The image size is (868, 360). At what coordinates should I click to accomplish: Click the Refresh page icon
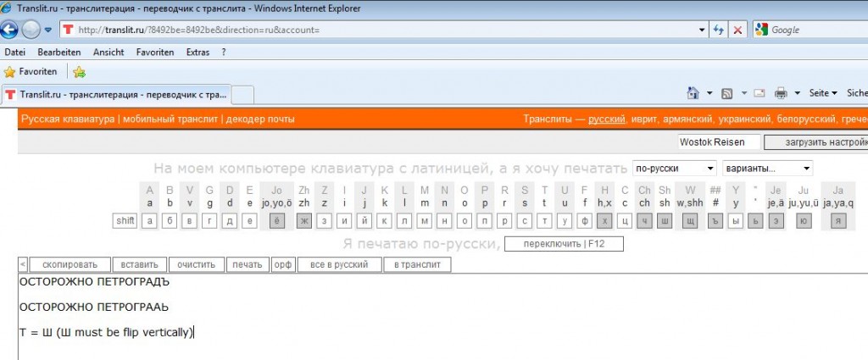(719, 30)
